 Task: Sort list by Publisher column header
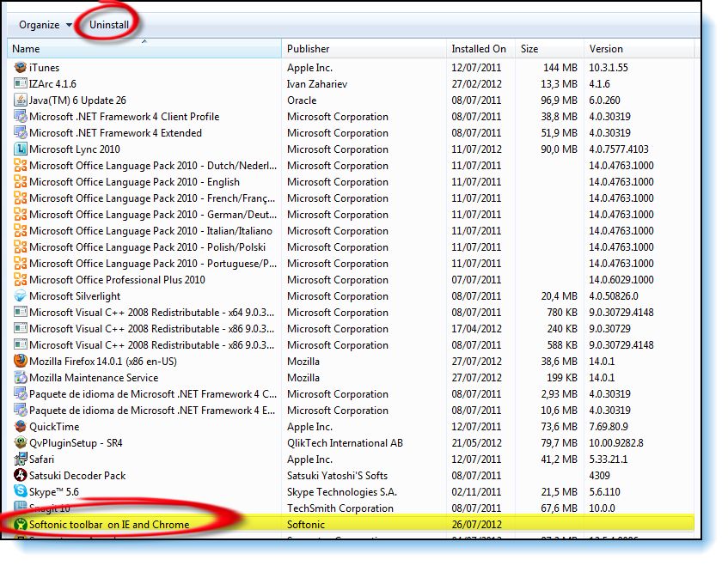pyautogui.click(x=364, y=49)
